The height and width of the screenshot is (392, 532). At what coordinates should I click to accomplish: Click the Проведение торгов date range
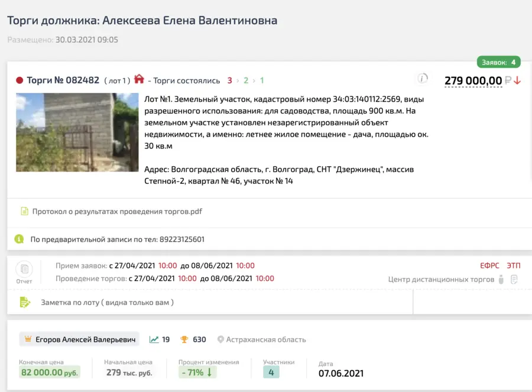click(165, 278)
